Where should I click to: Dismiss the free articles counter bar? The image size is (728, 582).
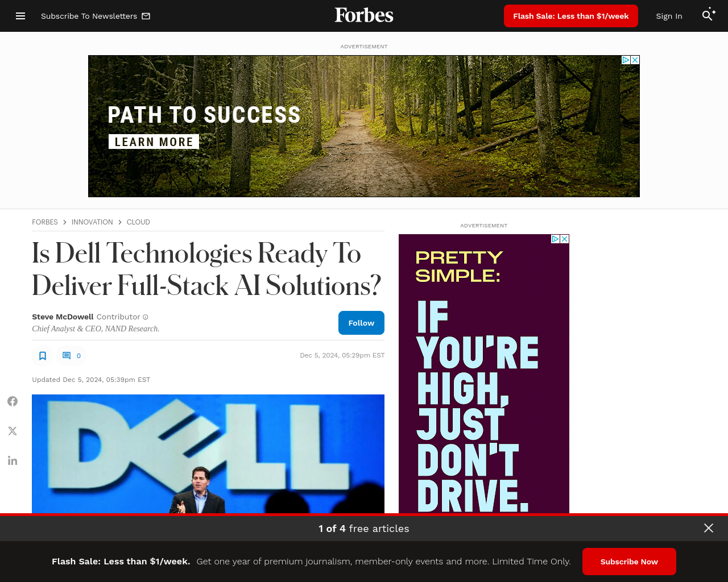click(709, 528)
